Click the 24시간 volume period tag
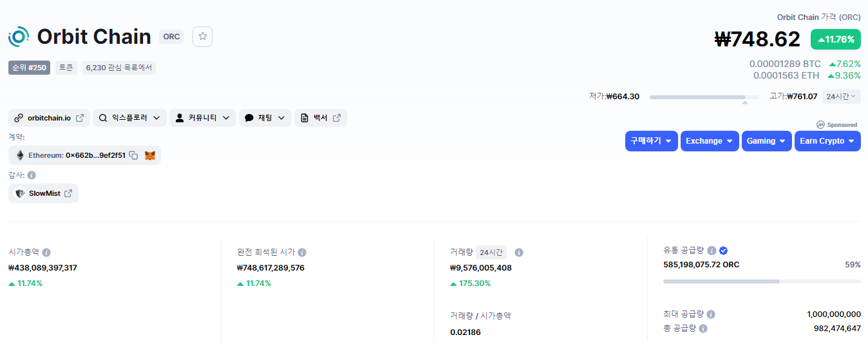This screenshot has width=868, height=353. (492, 253)
